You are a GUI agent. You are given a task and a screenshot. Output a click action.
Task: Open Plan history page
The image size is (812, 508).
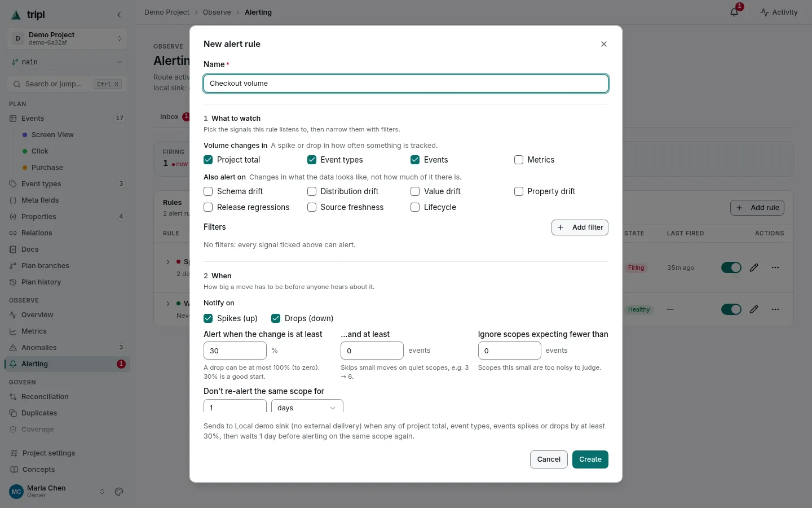(67, 282)
